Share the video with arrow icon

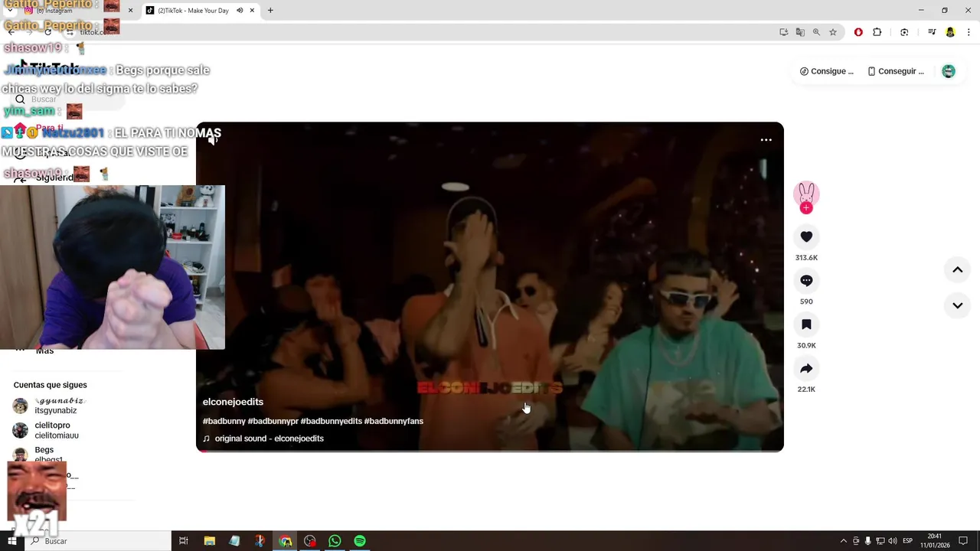(x=806, y=369)
